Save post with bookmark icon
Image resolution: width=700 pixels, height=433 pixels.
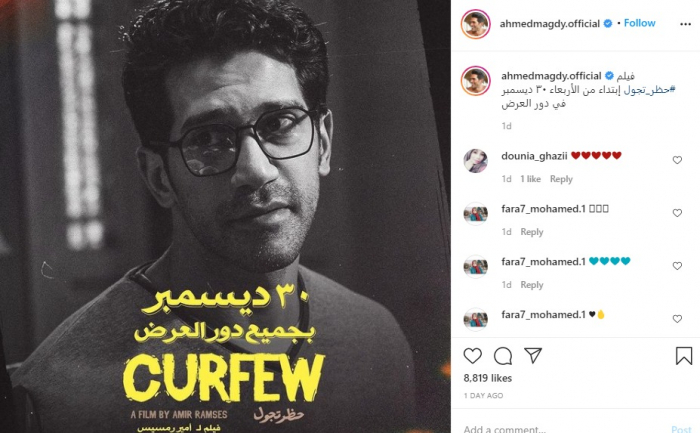pos(683,356)
